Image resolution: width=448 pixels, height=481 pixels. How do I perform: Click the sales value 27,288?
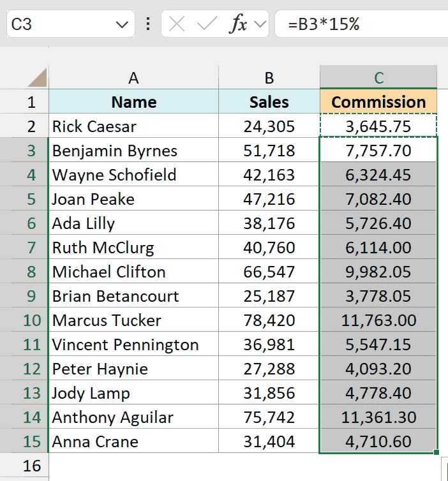click(269, 369)
